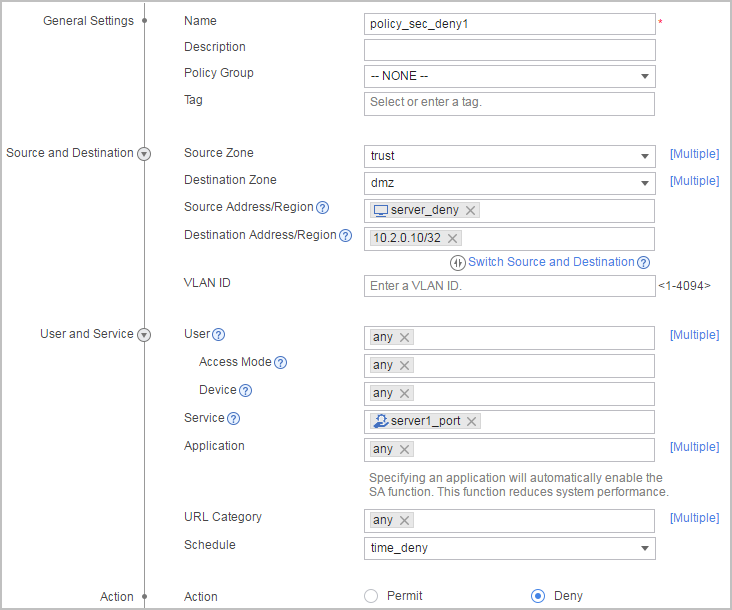
Task: Open the Device help icon
Action: [x=246, y=391]
